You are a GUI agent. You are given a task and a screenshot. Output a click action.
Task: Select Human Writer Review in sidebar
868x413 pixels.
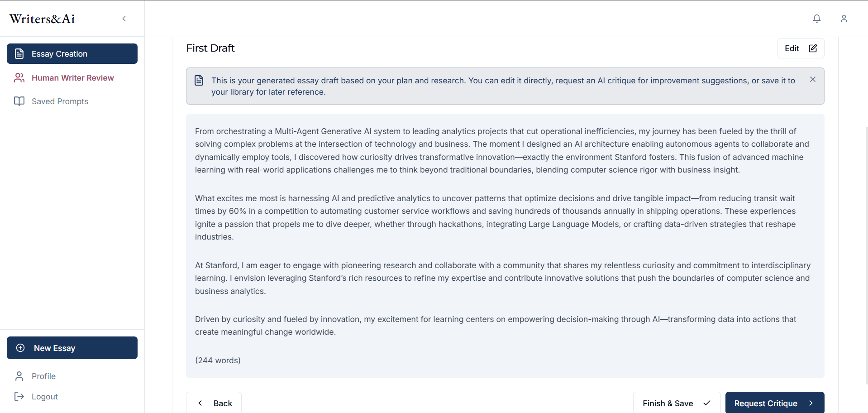[x=72, y=78]
